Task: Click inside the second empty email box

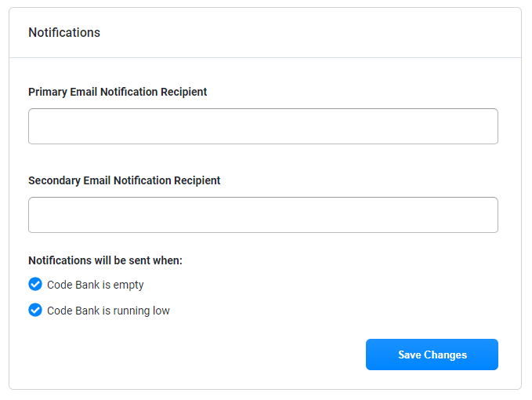Action: coord(263,215)
